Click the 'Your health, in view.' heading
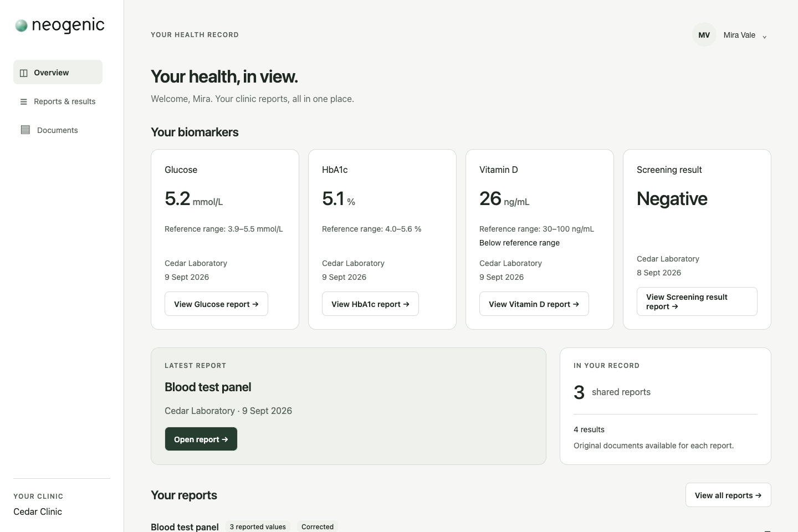 [224, 76]
